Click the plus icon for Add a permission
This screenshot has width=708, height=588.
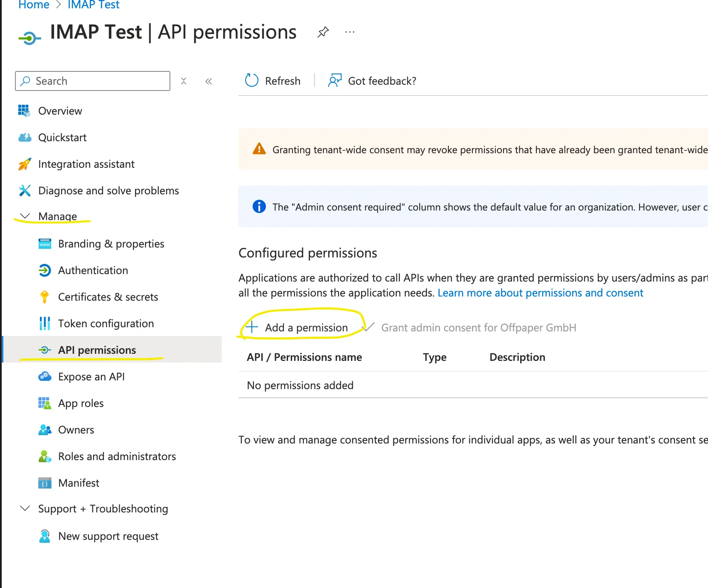tap(252, 327)
